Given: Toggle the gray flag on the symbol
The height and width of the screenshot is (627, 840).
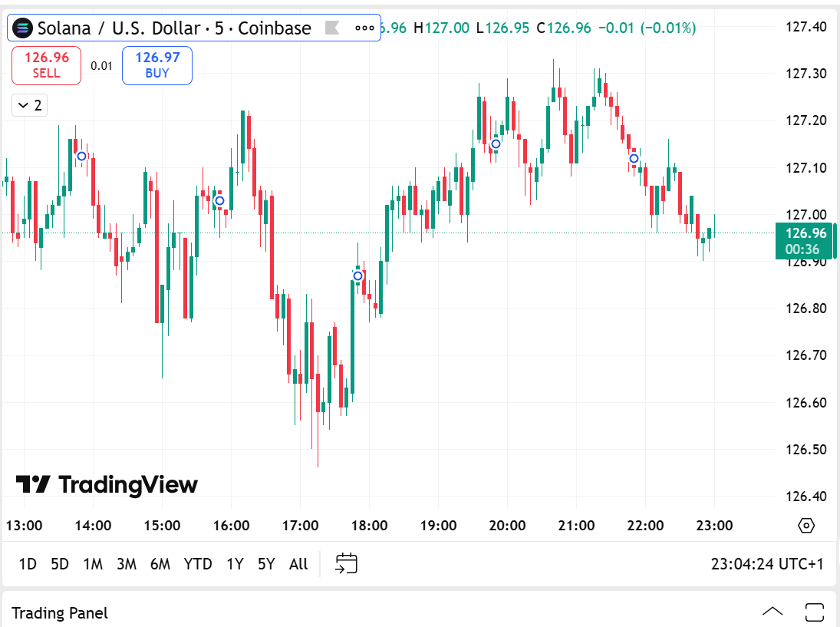Looking at the screenshot, I should click(332, 28).
